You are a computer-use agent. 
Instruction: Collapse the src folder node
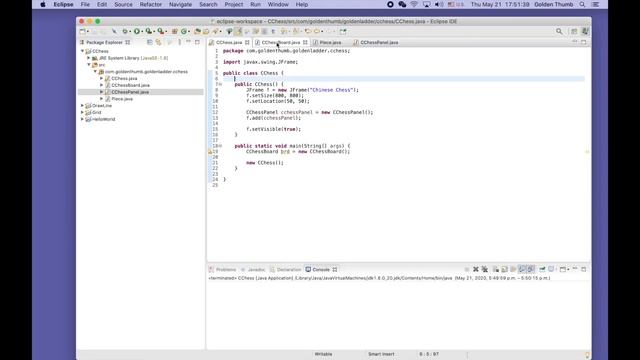coord(89,64)
